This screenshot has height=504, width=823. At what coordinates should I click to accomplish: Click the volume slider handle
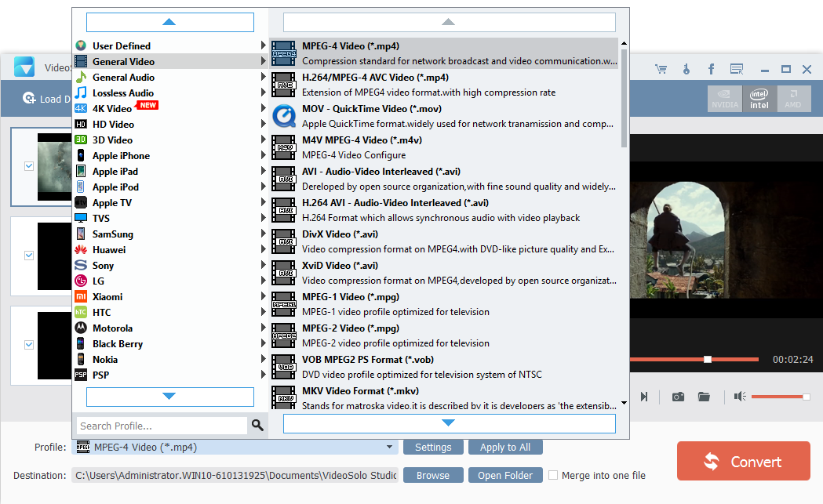(x=806, y=397)
